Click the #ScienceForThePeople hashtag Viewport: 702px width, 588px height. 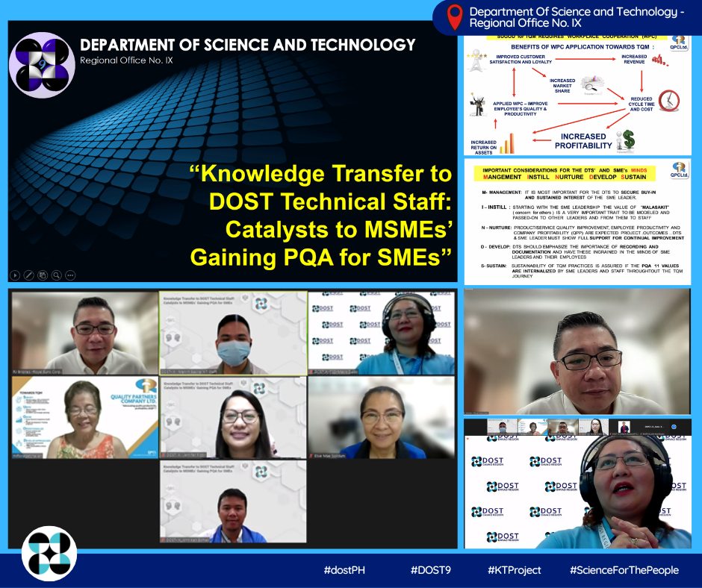tap(624, 570)
